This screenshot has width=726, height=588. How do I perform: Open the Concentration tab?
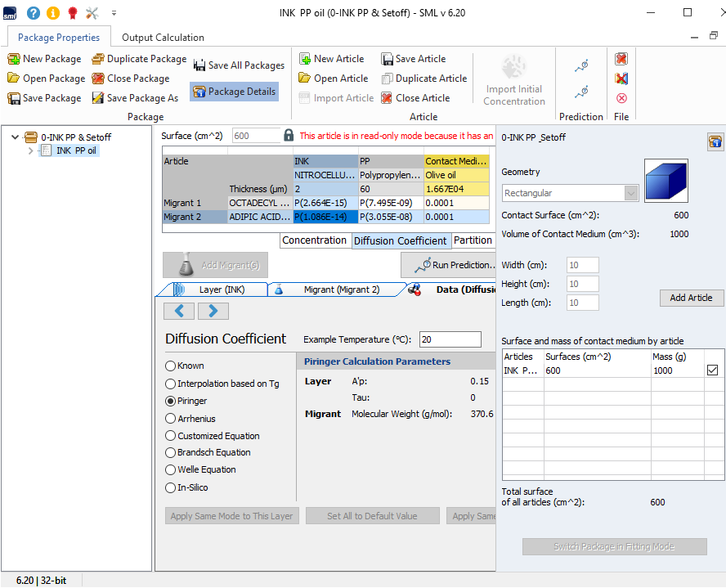[x=314, y=240]
